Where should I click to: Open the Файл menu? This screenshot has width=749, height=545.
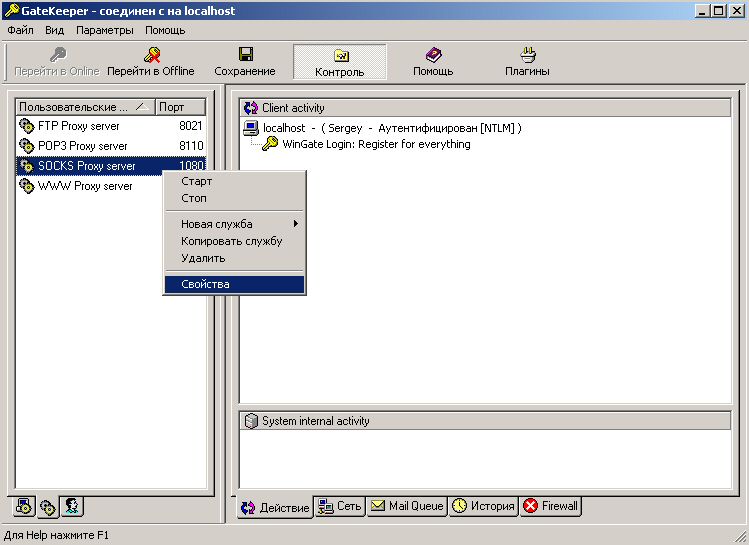click(21, 30)
